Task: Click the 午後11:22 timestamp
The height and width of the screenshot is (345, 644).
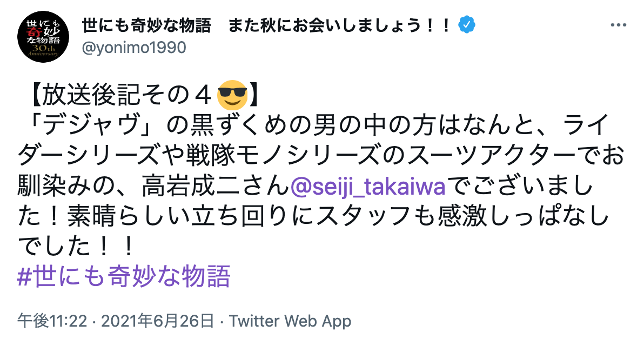Action: (x=52, y=321)
